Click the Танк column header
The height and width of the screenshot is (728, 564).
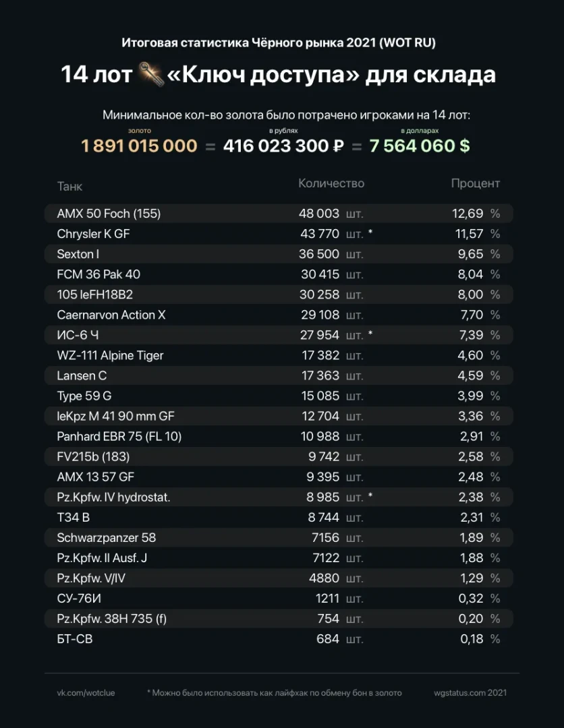[70, 186]
